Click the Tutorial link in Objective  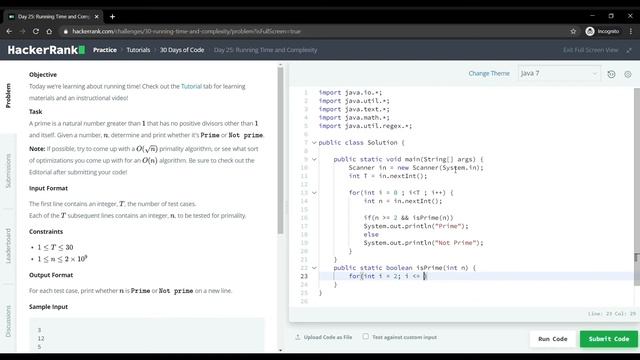tap(191, 87)
